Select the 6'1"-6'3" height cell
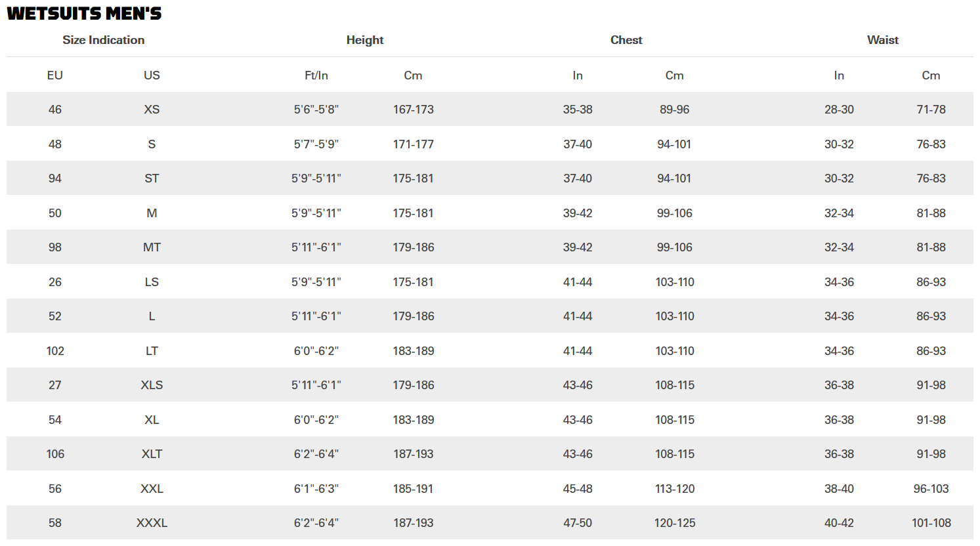Screen dimensions: 980x546 tap(316, 489)
